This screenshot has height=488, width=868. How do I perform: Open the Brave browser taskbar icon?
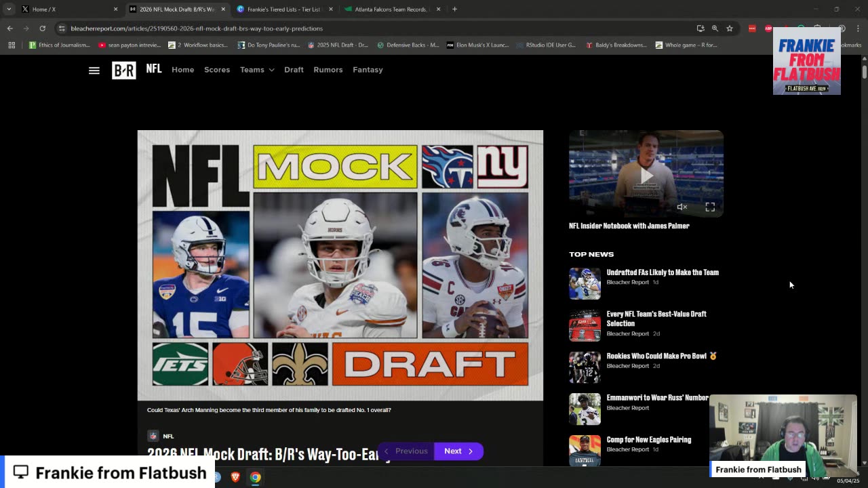pyautogui.click(x=235, y=477)
